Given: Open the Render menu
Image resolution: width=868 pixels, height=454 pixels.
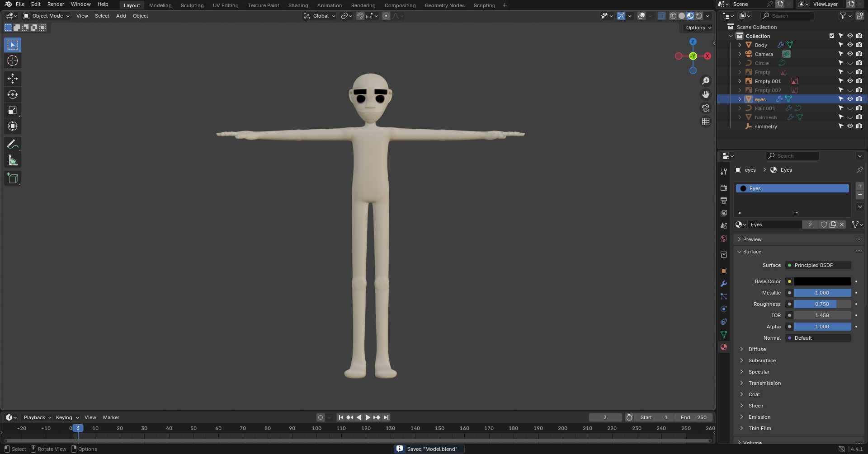Looking at the screenshot, I should (x=56, y=4).
